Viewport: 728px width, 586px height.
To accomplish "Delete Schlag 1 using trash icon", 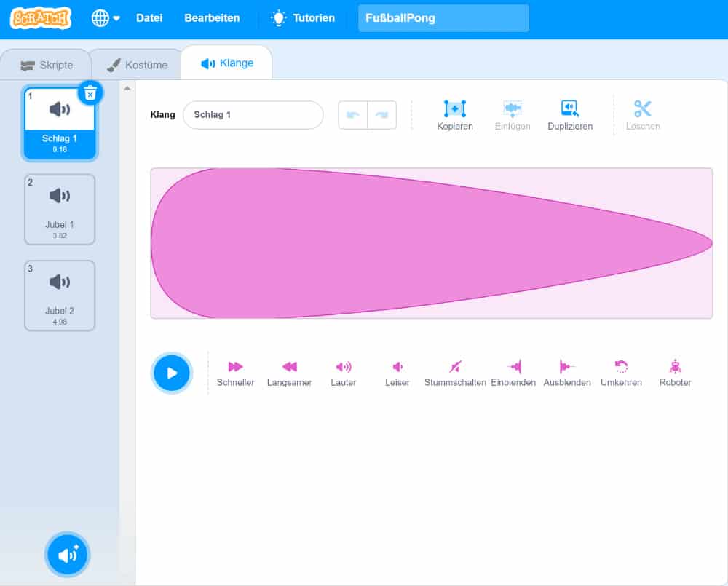I will [x=90, y=93].
